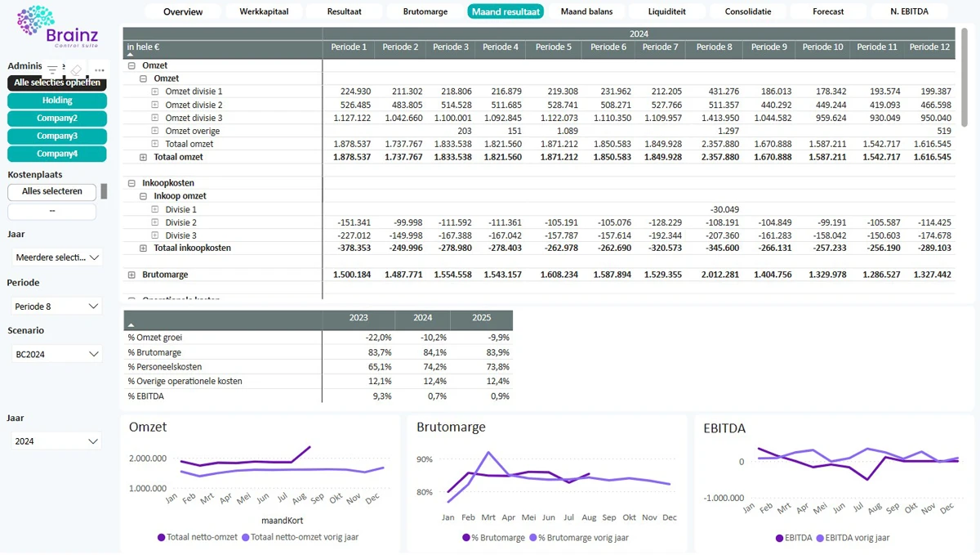
Task: Expand the Totaal inkoopkosten row
Action: click(144, 248)
